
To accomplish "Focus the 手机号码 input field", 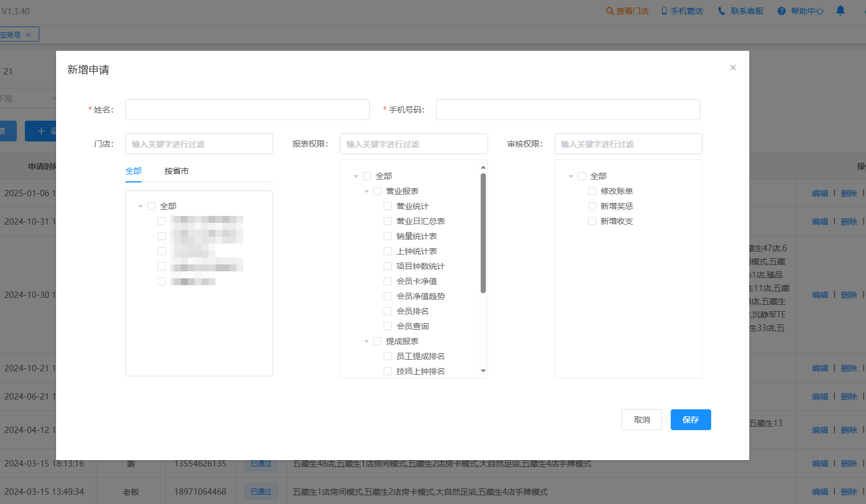I will [x=568, y=110].
